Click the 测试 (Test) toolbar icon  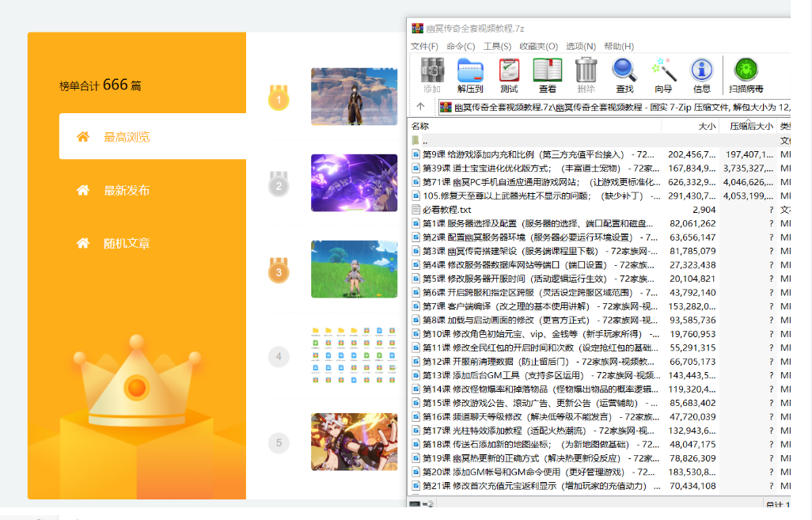click(509, 74)
